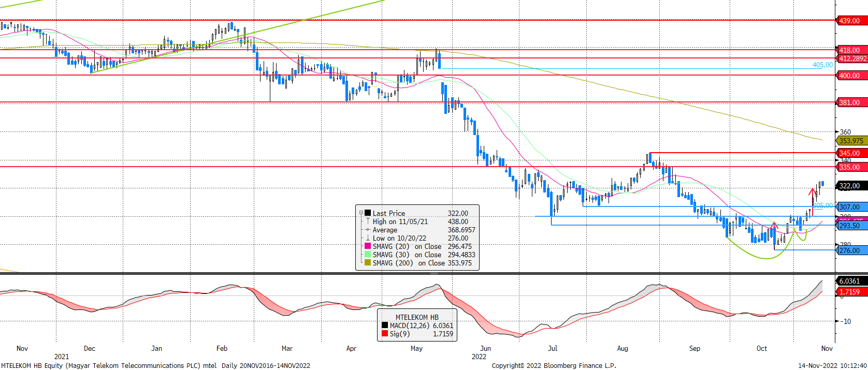Click the red Sig(9) legend swatch
Image resolution: width=868 pixels, height=370 pixels.
385,334
